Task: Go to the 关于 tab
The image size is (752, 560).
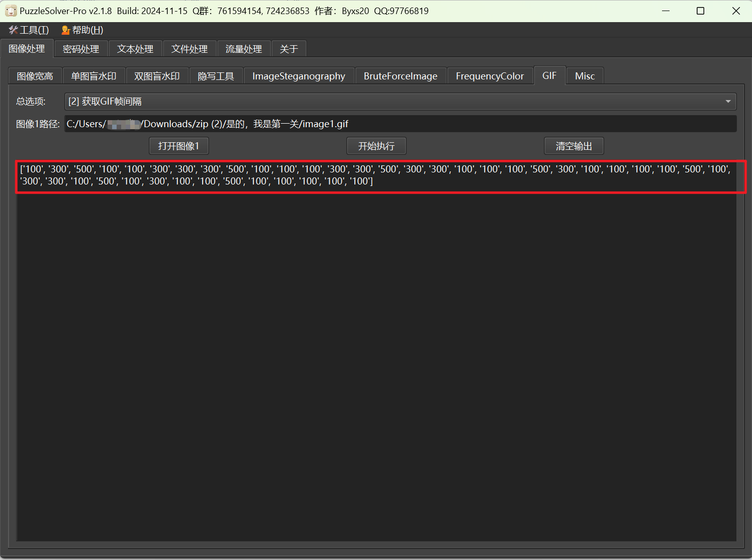Action: 289,49
